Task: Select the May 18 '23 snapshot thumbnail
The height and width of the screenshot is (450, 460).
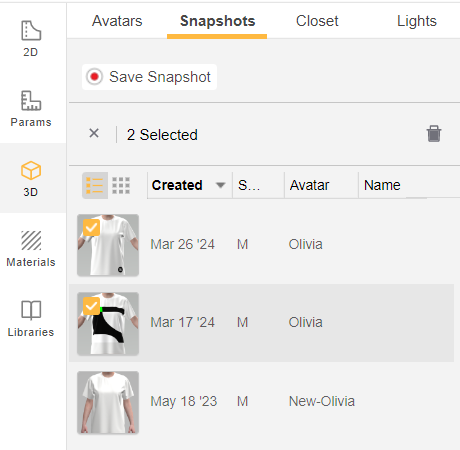Action: 108,402
